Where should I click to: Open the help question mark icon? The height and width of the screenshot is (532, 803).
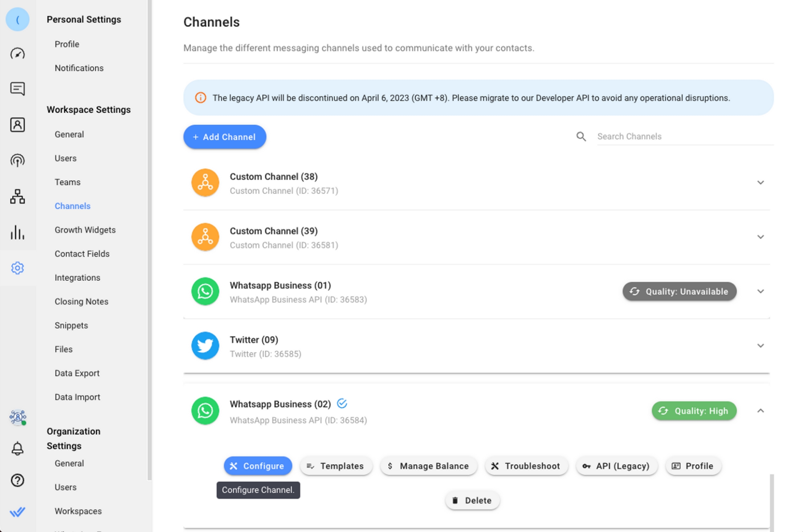click(x=17, y=480)
